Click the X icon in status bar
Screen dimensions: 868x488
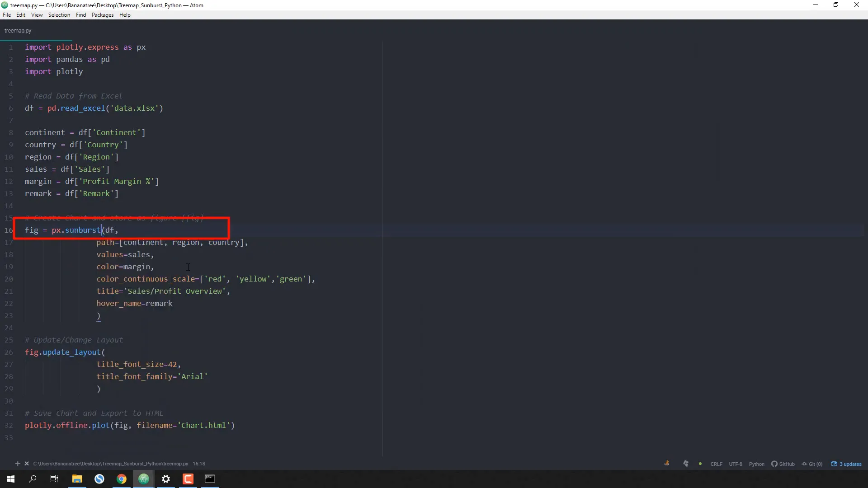[27, 464]
